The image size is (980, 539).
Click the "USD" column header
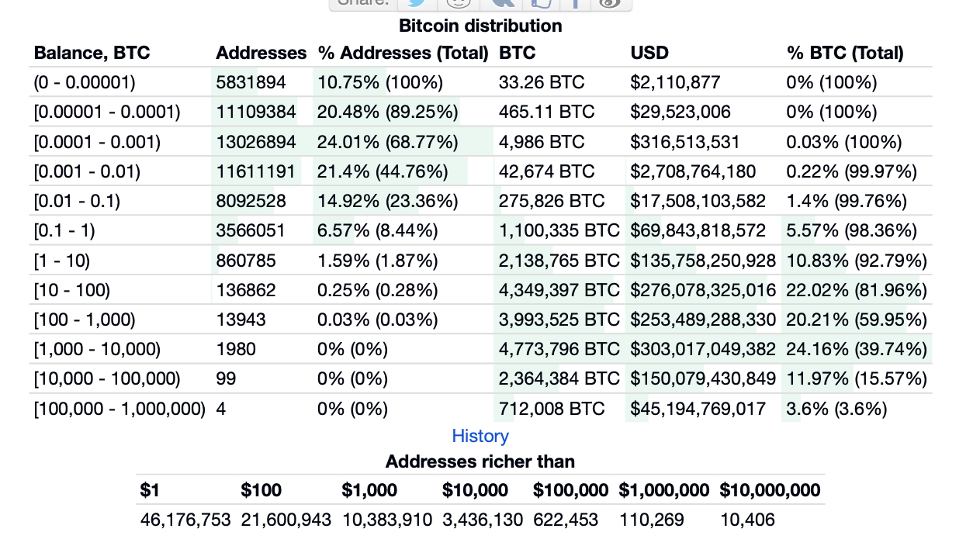click(x=649, y=53)
